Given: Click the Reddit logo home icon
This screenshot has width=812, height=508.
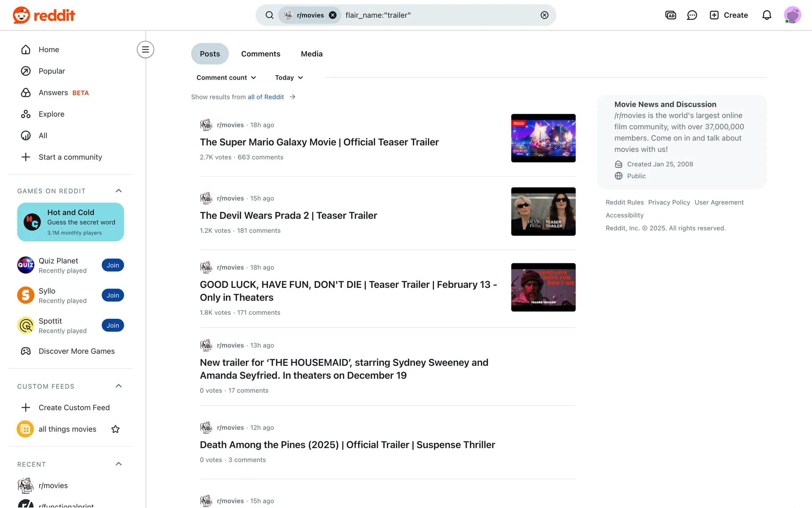Looking at the screenshot, I should pyautogui.click(x=44, y=15).
